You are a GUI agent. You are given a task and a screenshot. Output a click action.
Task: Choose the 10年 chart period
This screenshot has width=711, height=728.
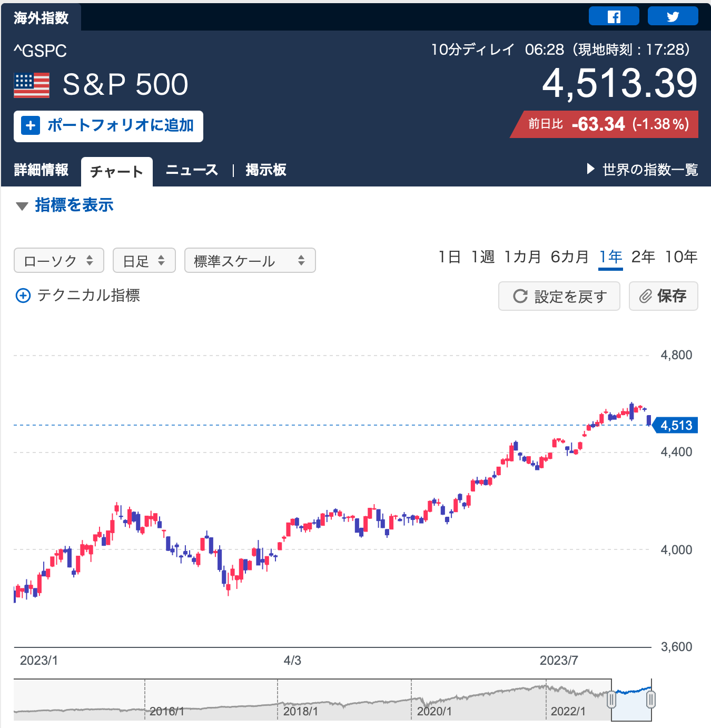click(681, 257)
